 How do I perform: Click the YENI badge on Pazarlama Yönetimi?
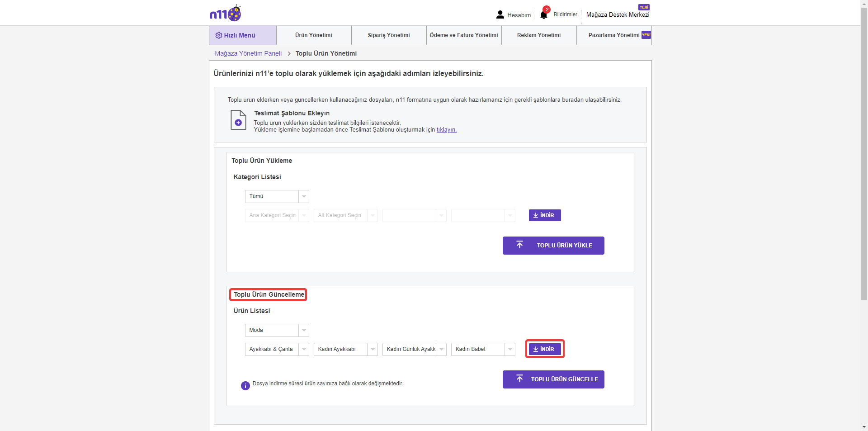click(x=646, y=35)
